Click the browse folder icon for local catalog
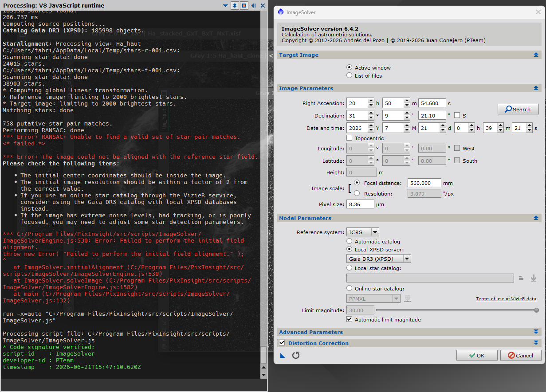The width and height of the screenshot is (546, 392). (x=521, y=278)
